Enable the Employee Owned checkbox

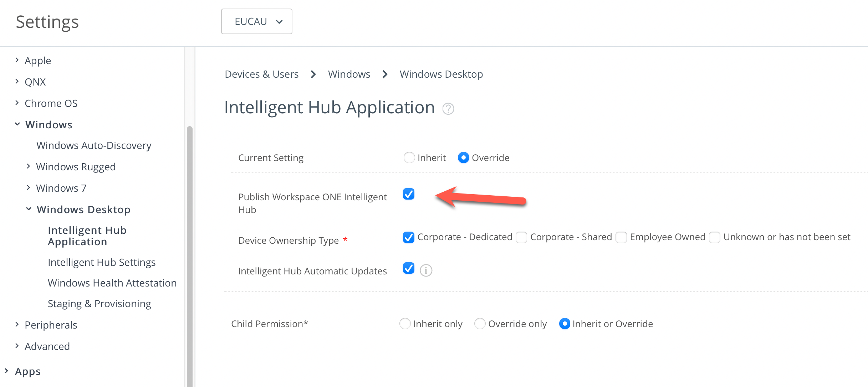coord(621,237)
